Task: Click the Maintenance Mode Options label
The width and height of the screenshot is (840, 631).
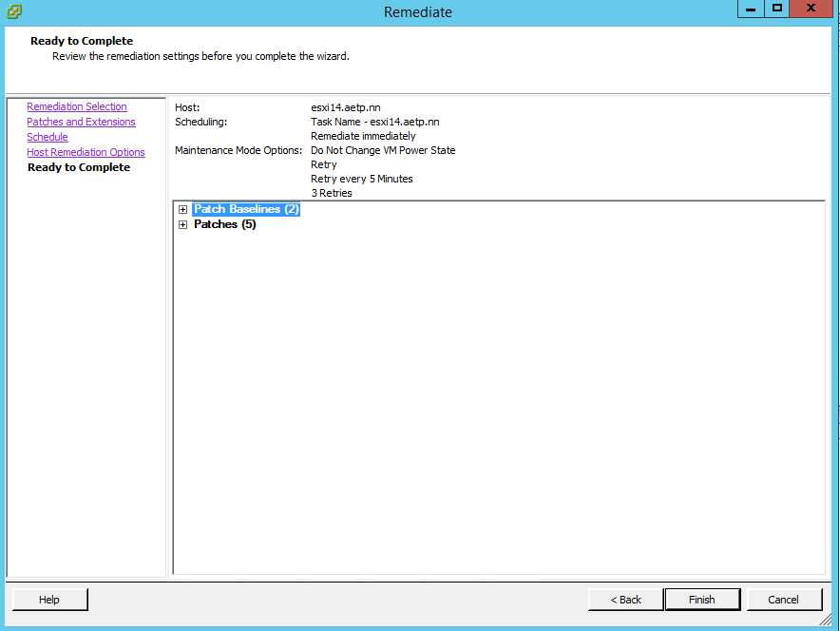Action: click(x=239, y=150)
